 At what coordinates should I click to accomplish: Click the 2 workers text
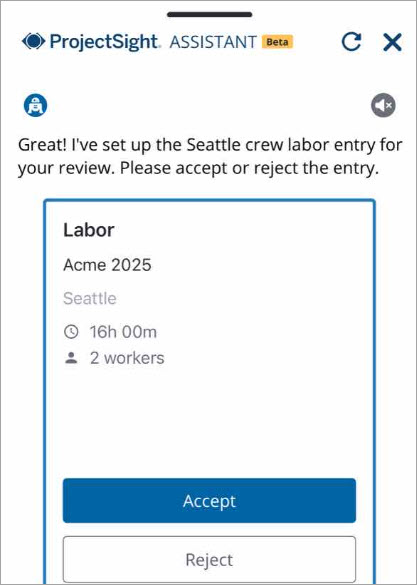pos(127,358)
